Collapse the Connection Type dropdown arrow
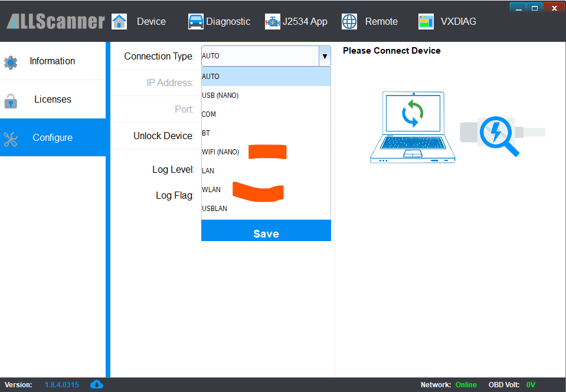566x392 pixels. pyautogui.click(x=325, y=56)
